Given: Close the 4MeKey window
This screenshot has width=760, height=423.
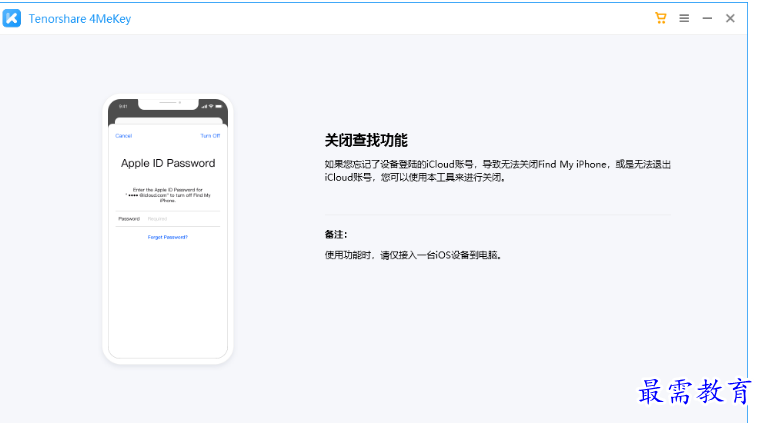Looking at the screenshot, I should coord(730,18).
